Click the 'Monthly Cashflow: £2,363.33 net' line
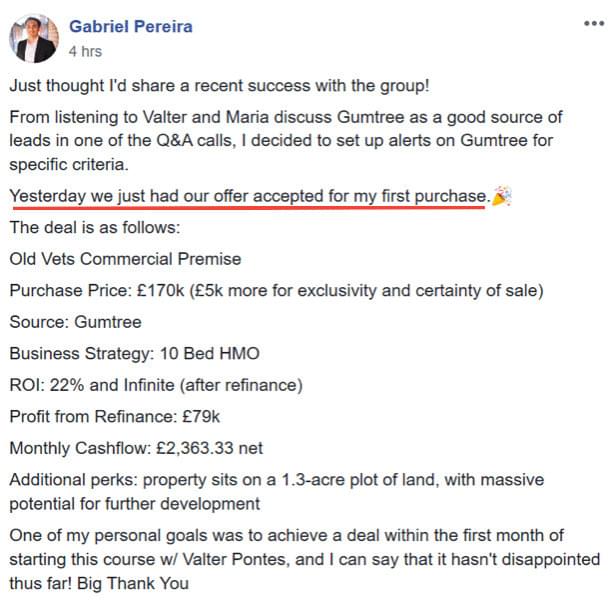 point(136,448)
